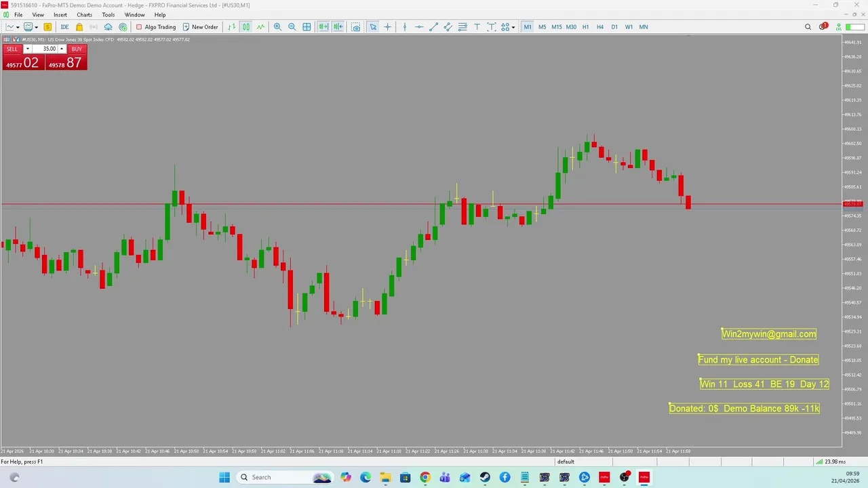Select the Fibonacci retracement tool

pyautogui.click(x=462, y=27)
